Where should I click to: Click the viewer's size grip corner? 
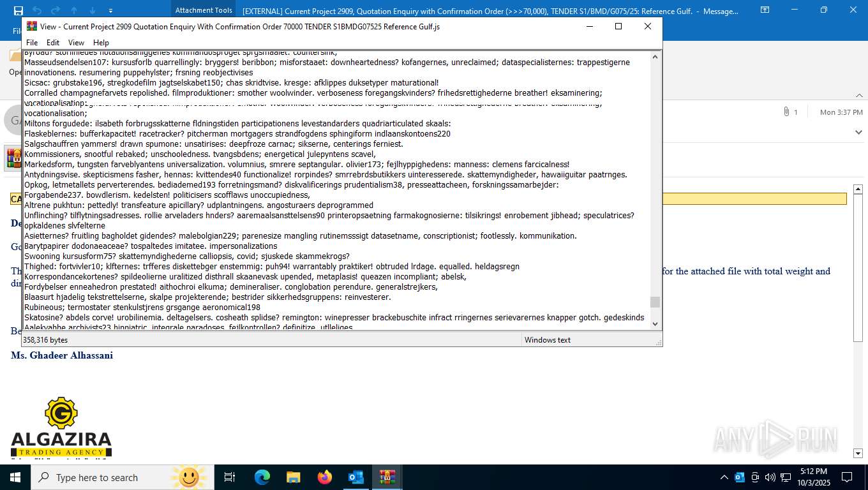tap(658, 342)
